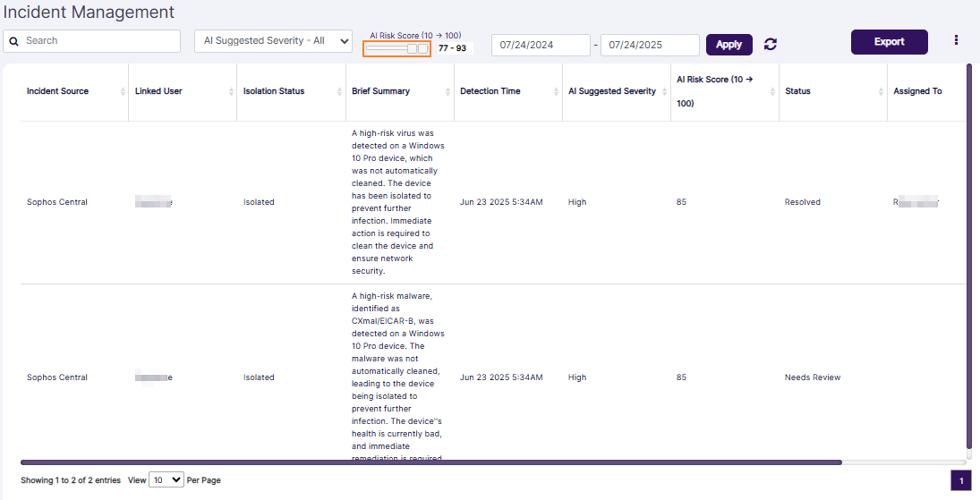980x500 pixels.
Task: Click the sort arrows on AI Suggested Severity column
Action: click(664, 91)
